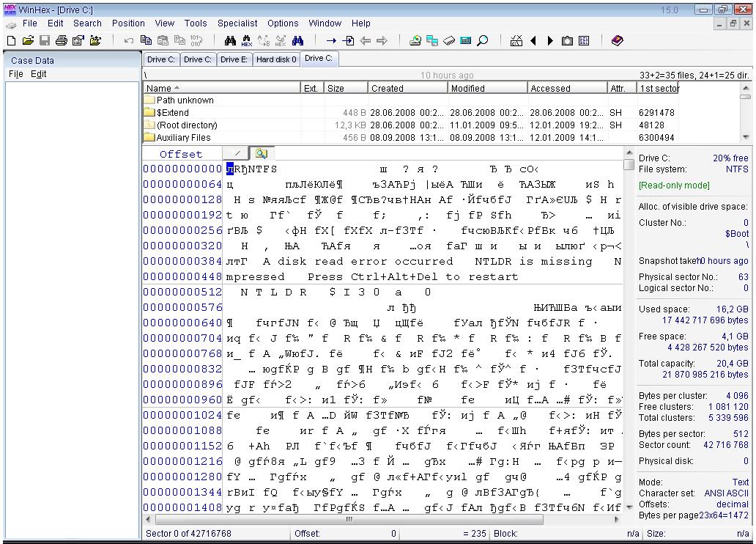This screenshot has width=756, height=544.
Task: Click the directory browser down scroll arrow
Action: pos(746,137)
